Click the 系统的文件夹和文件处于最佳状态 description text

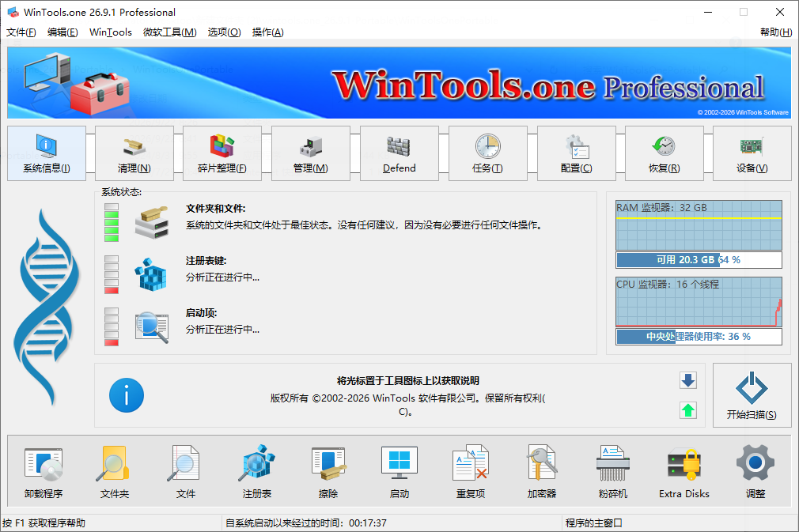364,225
